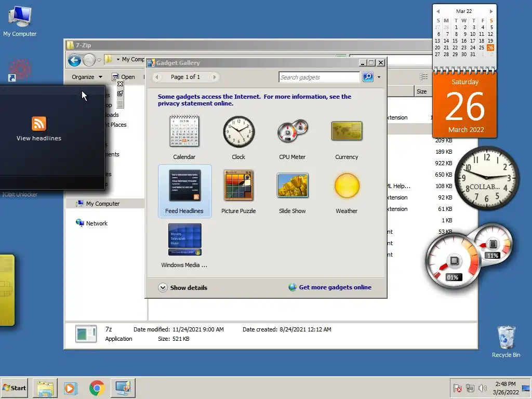This screenshot has height=399, width=532.
Task: Click the 650 KB size entry
Action: click(444, 175)
